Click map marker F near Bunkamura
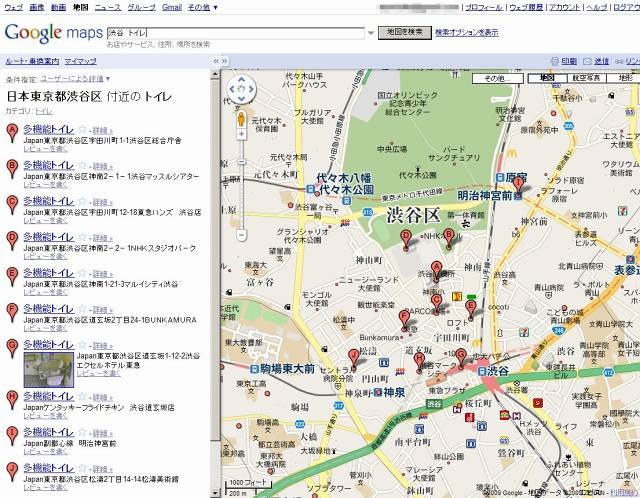640x498 pixels. pos(404,320)
